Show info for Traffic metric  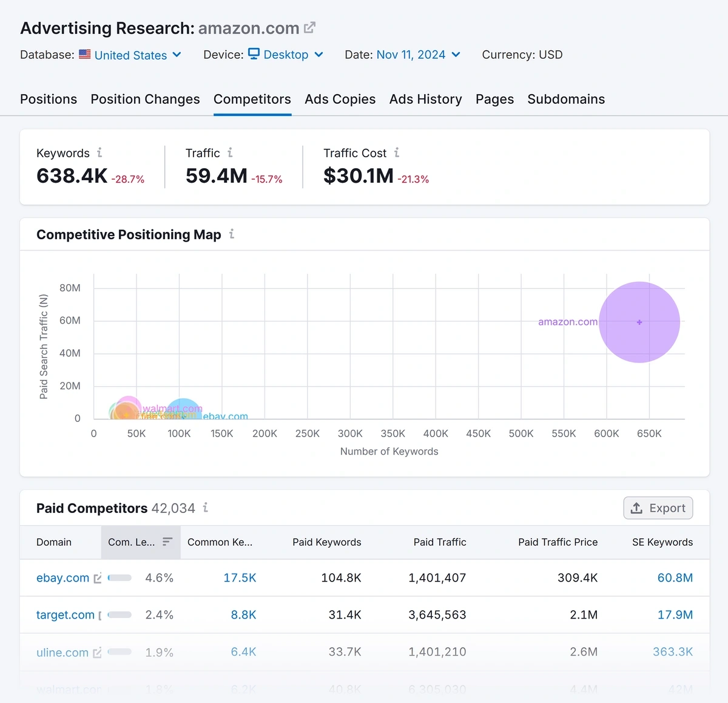point(230,152)
